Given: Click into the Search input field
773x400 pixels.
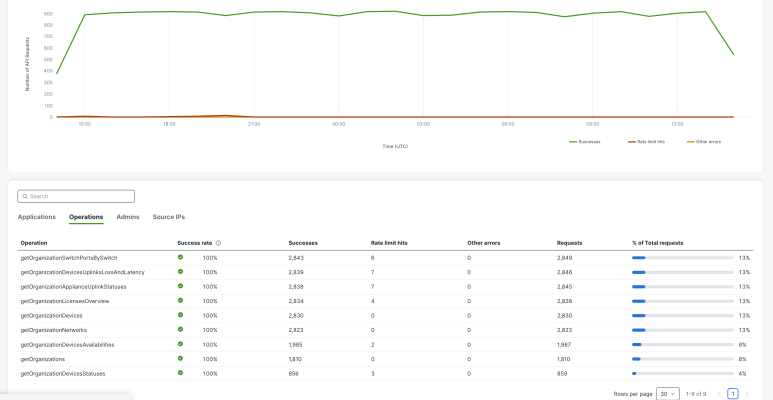Looking at the screenshot, I should pos(80,197).
